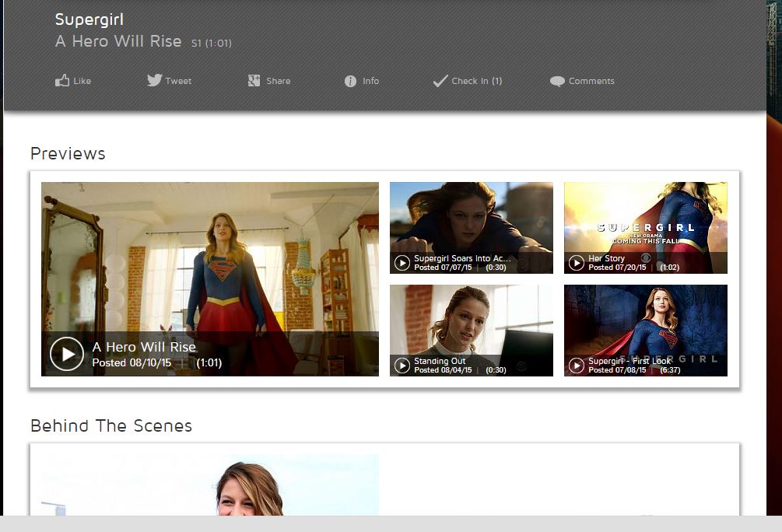Open the Share link text

point(279,81)
